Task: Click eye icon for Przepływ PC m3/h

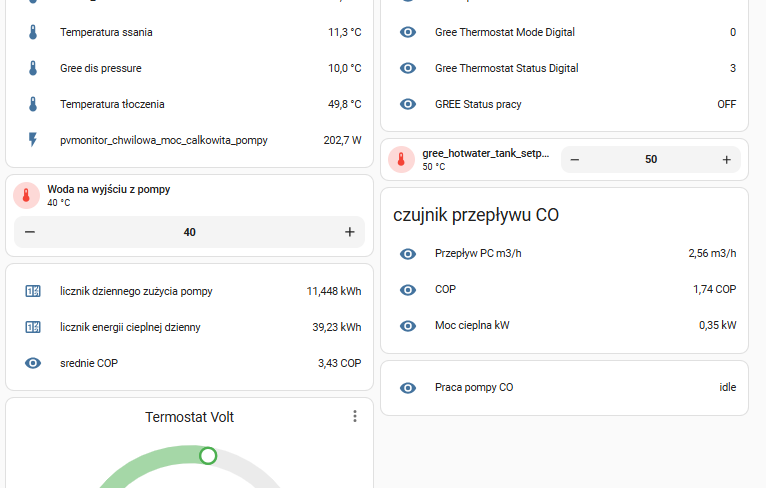Action: pyautogui.click(x=408, y=254)
